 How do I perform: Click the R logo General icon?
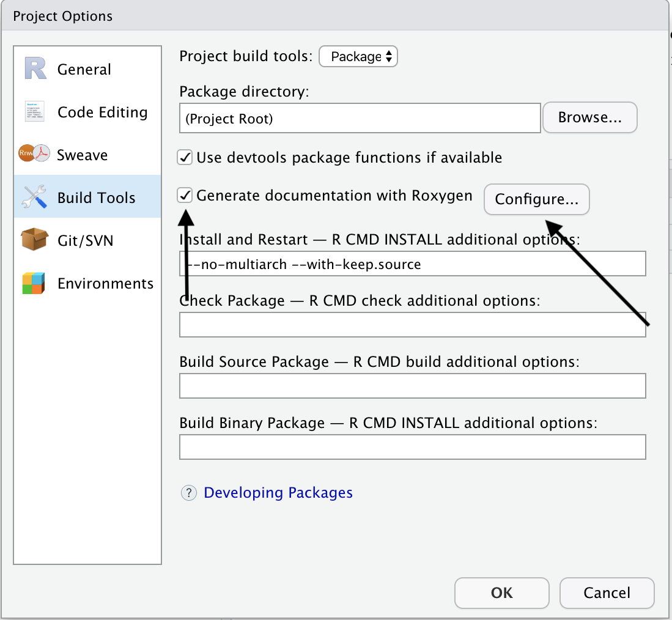(x=35, y=68)
